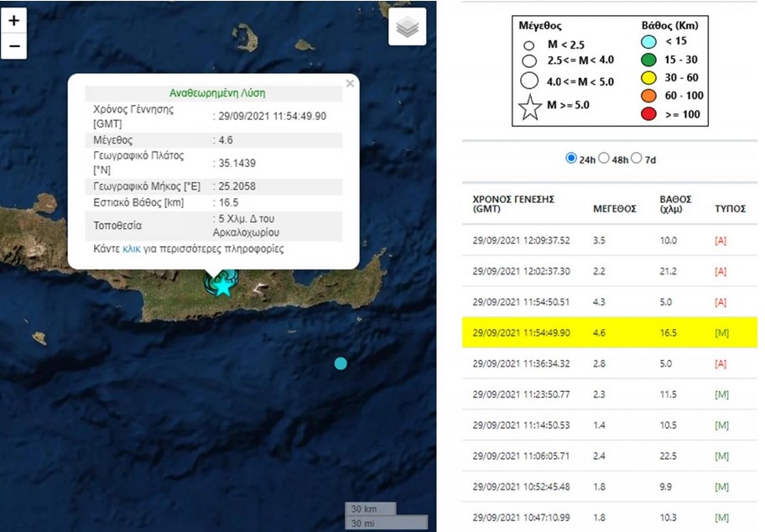The height and width of the screenshot is (532, 765).
Task: Click the focal depth value 16.5 in popup
Action: pos(228,202)
